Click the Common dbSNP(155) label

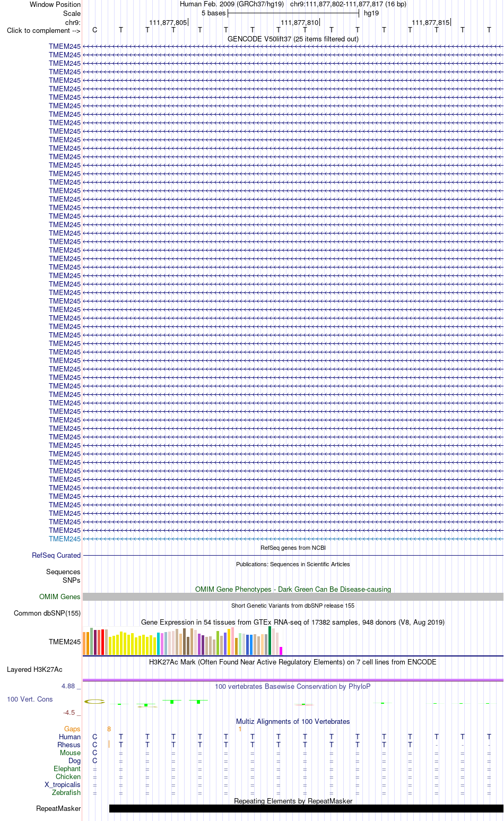47,613
